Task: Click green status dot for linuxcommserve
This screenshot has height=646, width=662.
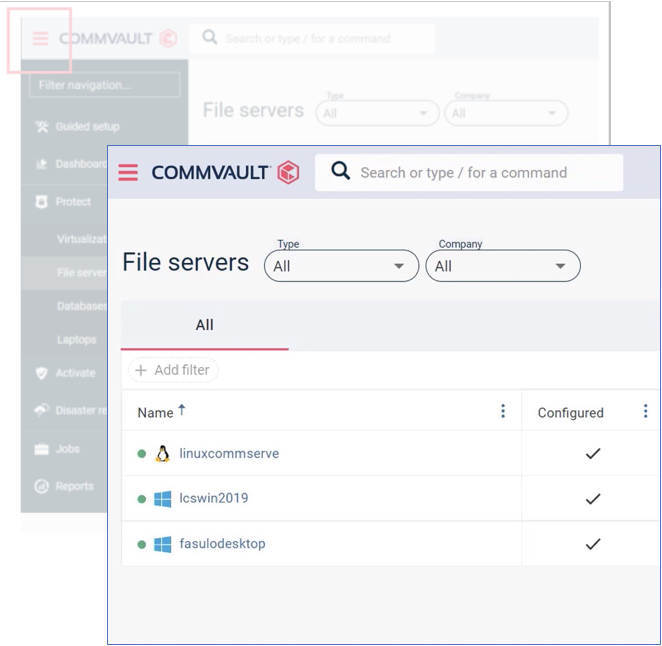Action: click(142, 454)
